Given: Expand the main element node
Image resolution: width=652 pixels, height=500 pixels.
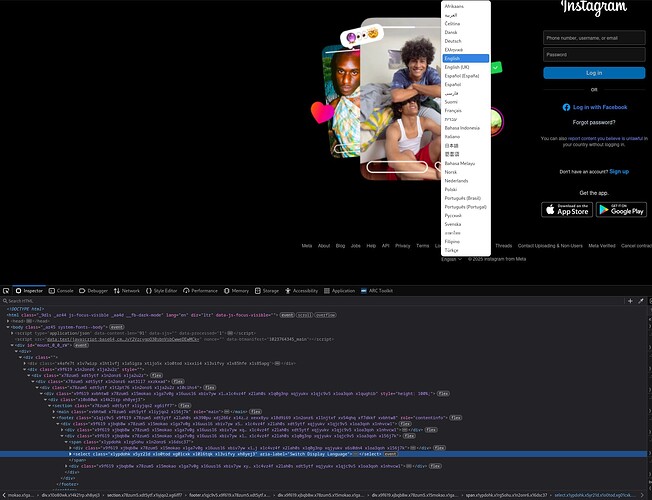Looking at the screenshot, I should click(x=54, y=411).
